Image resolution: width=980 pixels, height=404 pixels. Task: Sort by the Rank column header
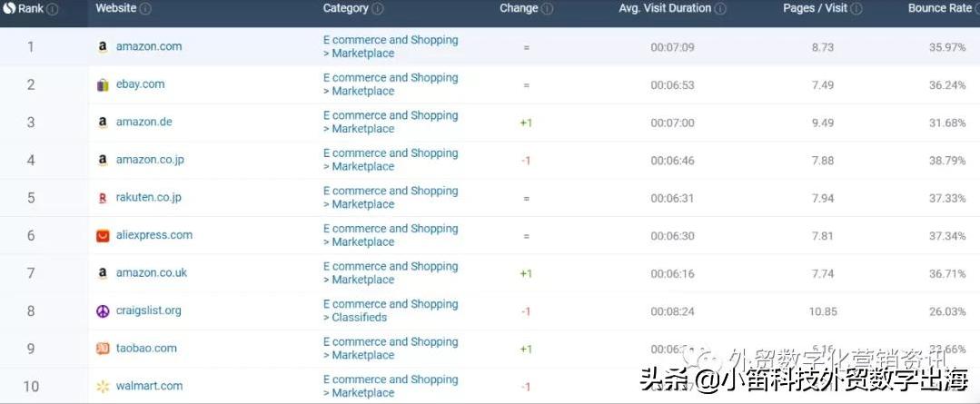click(x=31, y=9)
